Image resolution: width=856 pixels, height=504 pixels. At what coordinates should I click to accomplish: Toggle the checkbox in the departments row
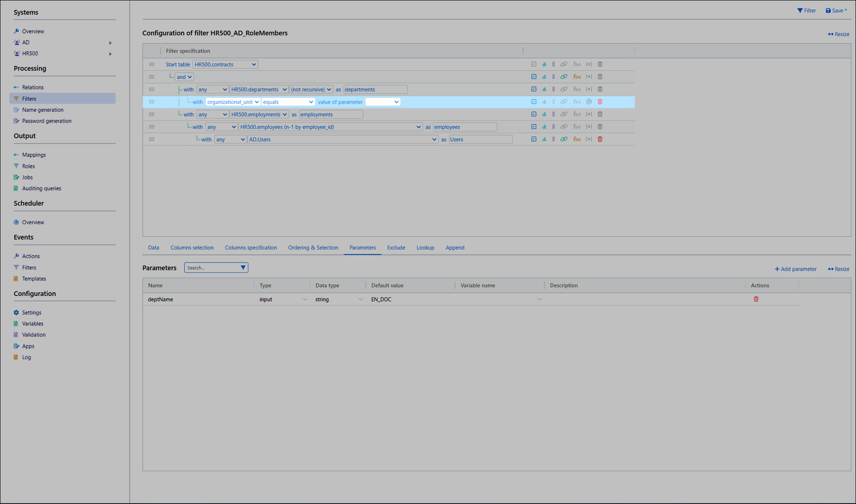coord(534,90)
